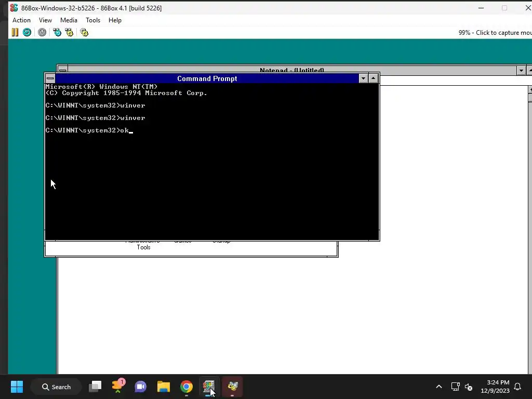Minimize the 86Box window

click(481, 8)
